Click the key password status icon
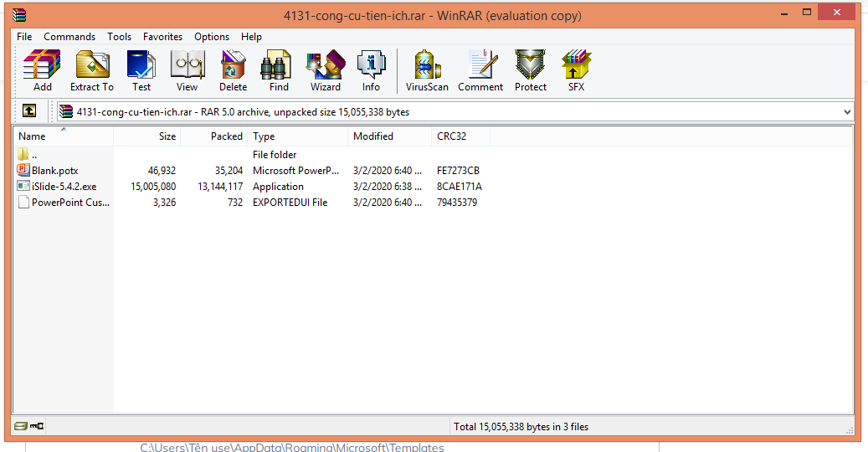The image size is (868, 452). [37, 426]
